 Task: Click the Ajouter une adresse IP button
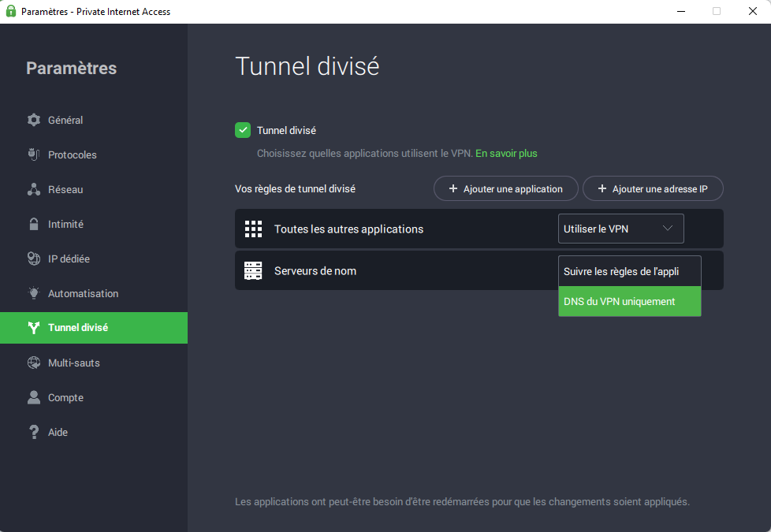click(x=653, y=189)
